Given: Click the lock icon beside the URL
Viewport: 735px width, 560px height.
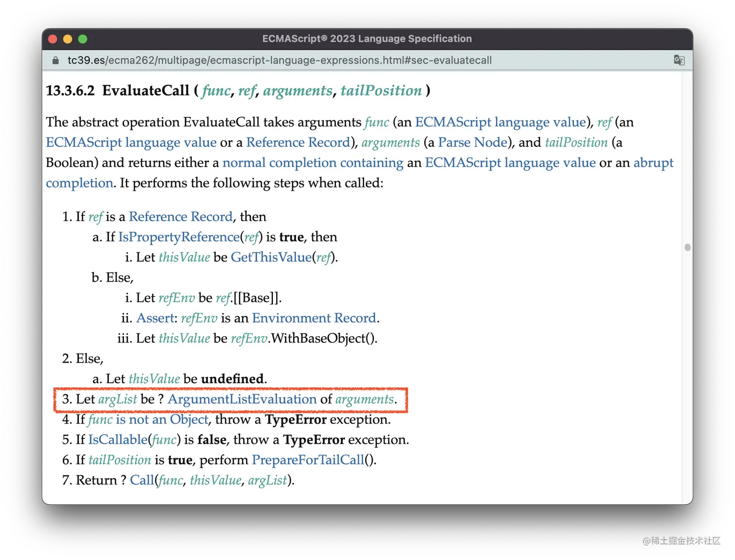Looking at the screenshot, I should (x=55, y=60).
